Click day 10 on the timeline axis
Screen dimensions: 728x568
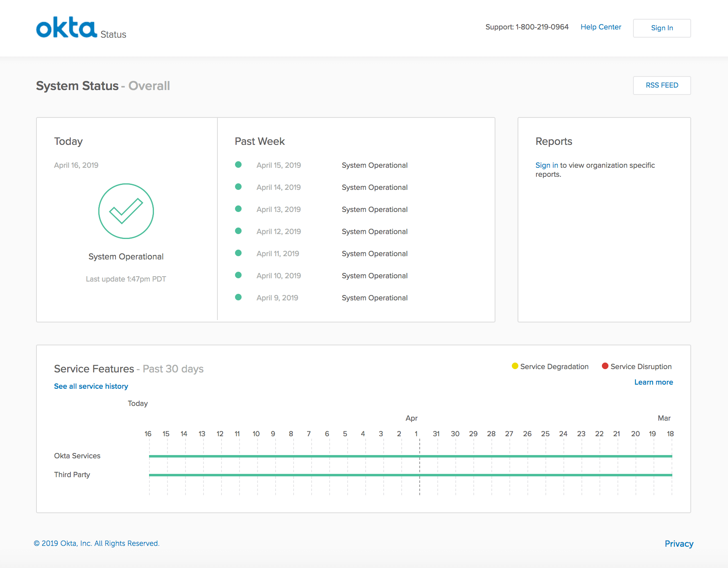[x=256, y=434]
